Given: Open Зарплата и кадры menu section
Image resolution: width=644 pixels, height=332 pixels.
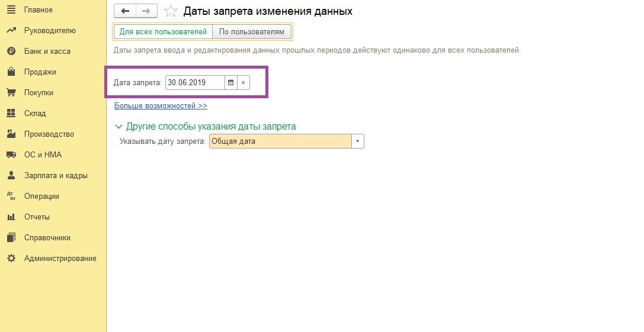Looking at the screenshot, I should [56, 175].
